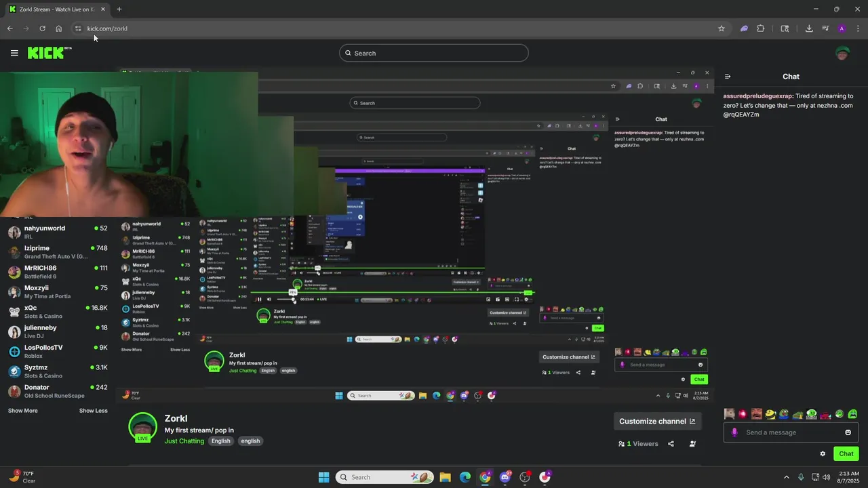Open Windows Start menu
The height and width of the screenshot is (488, 868).
point(323,477)
